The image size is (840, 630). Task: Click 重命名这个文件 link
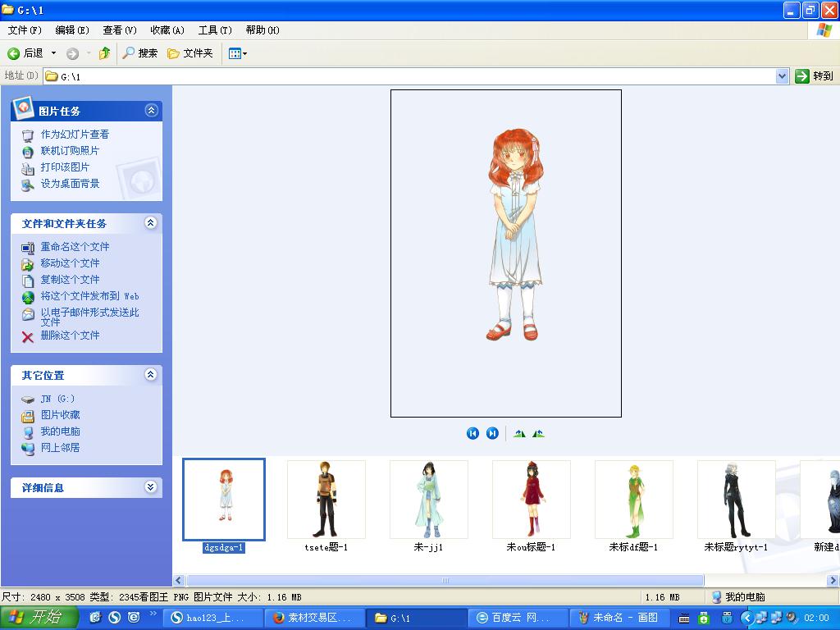[x=75, y=247]
